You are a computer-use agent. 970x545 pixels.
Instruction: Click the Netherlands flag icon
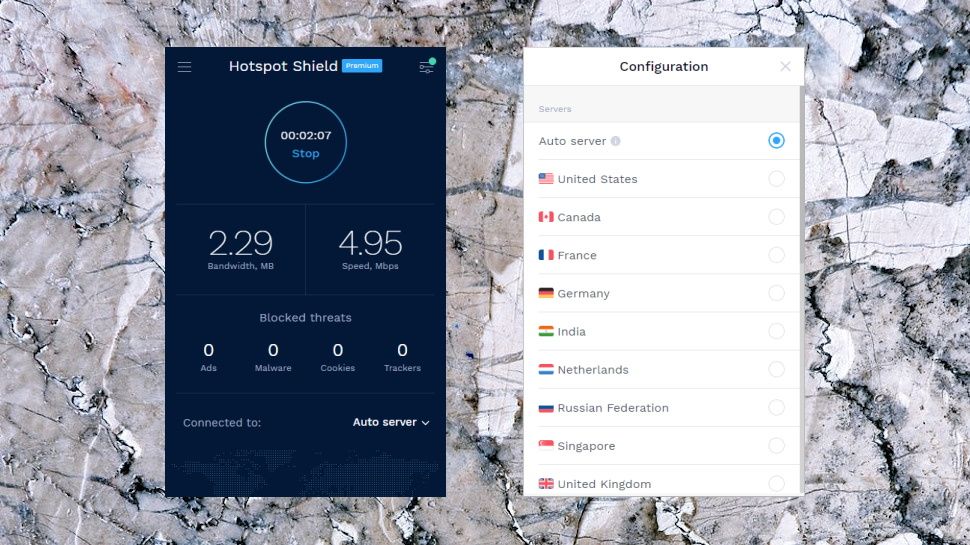(x=546, y=369)
